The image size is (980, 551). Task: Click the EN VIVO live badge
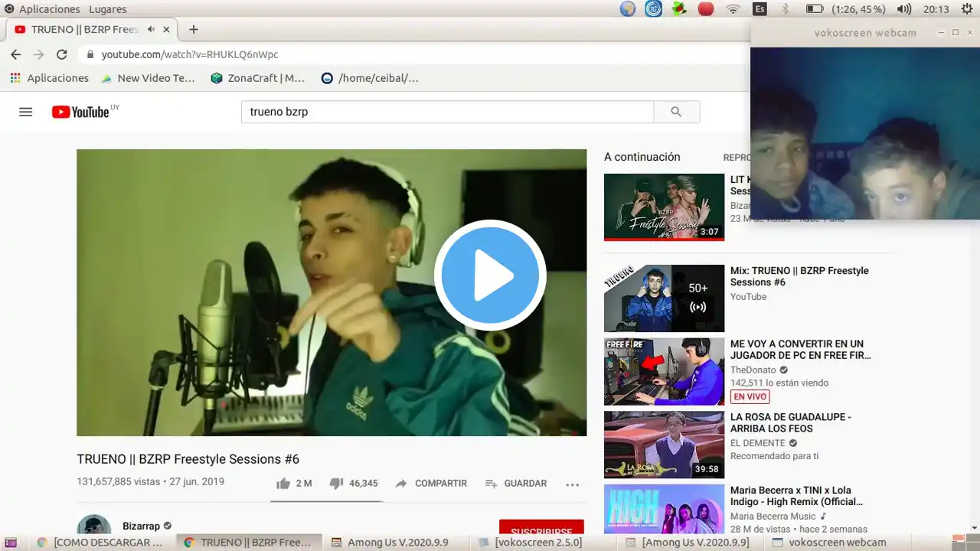[x=750, y=396]
